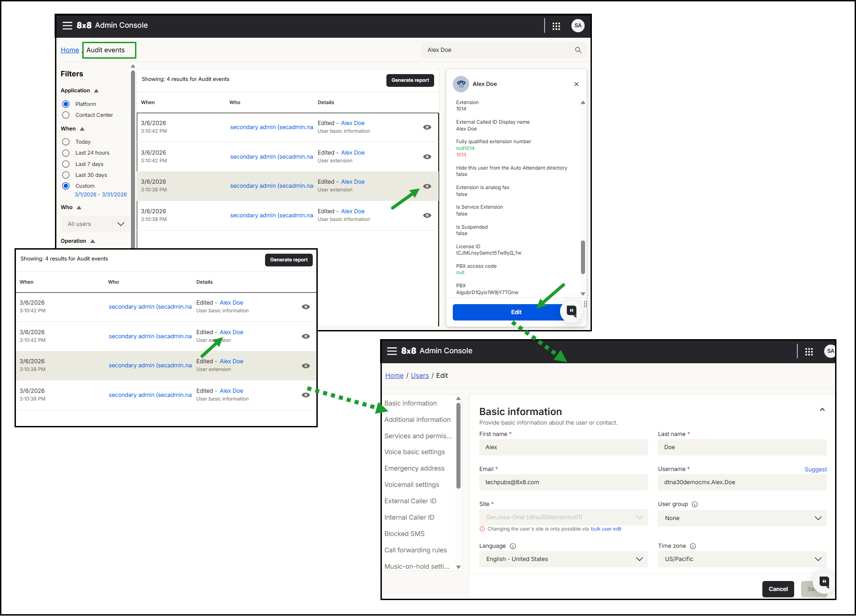Image resolution: width=856 pixels, height=616 pixels.
Task: Select Last 24 hours filter
Action: coord(66,153)
